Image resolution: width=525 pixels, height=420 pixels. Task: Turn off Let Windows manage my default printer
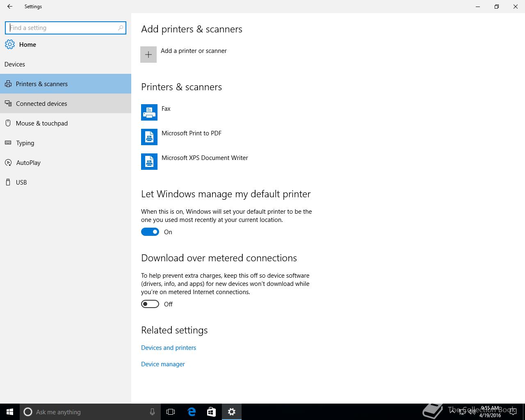(x=150, y=232)
